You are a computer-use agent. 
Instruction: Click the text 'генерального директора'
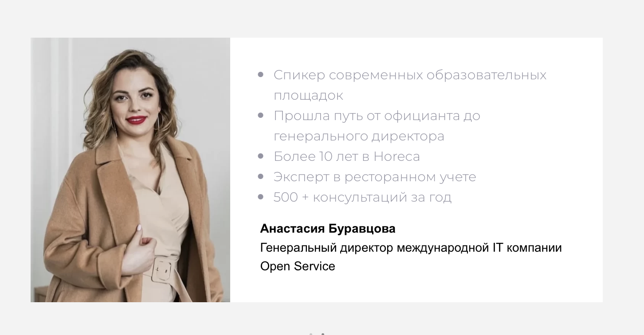pos(359,136)
